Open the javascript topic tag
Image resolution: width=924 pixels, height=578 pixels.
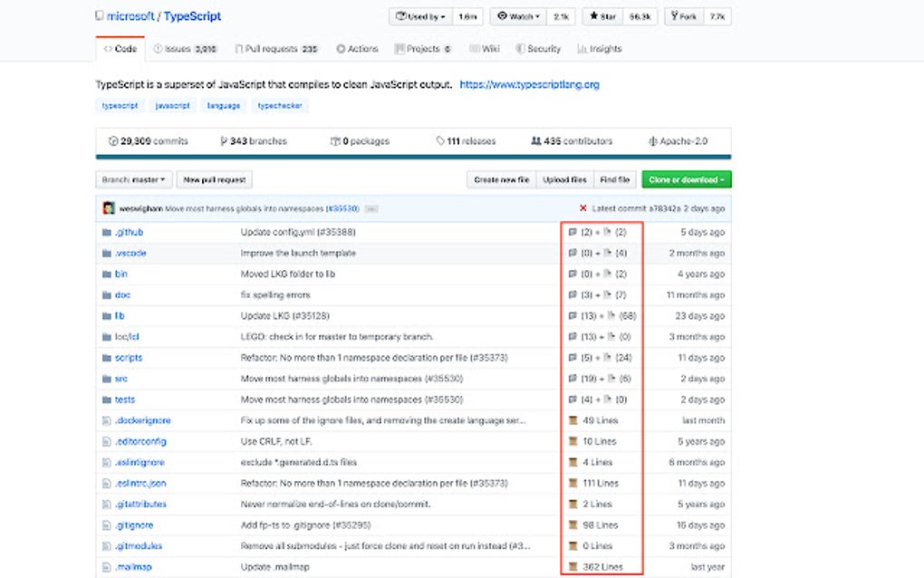pos(172,105)
